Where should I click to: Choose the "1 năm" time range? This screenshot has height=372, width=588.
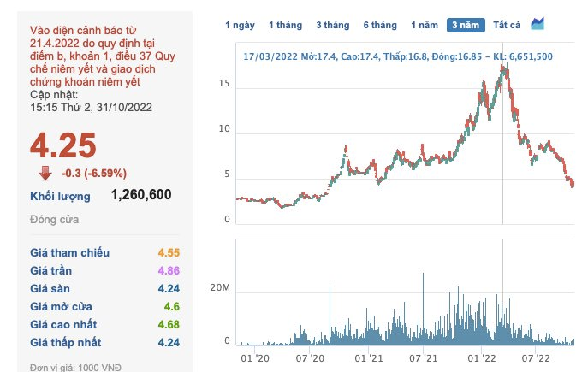(x=425, y=25)
